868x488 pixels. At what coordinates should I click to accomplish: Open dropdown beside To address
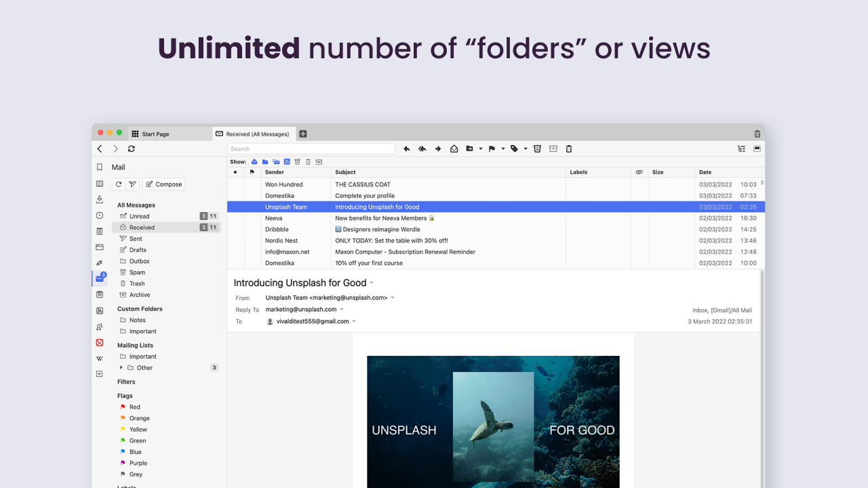click(x=354, y=321)
